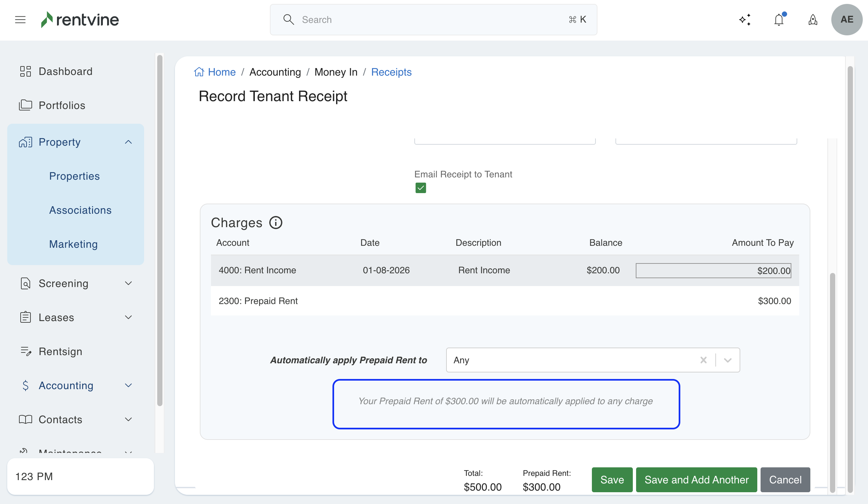This screenshot has height=504, width=868.
Task: Click the rentvine logo
Action: click(x=80, y=20)
